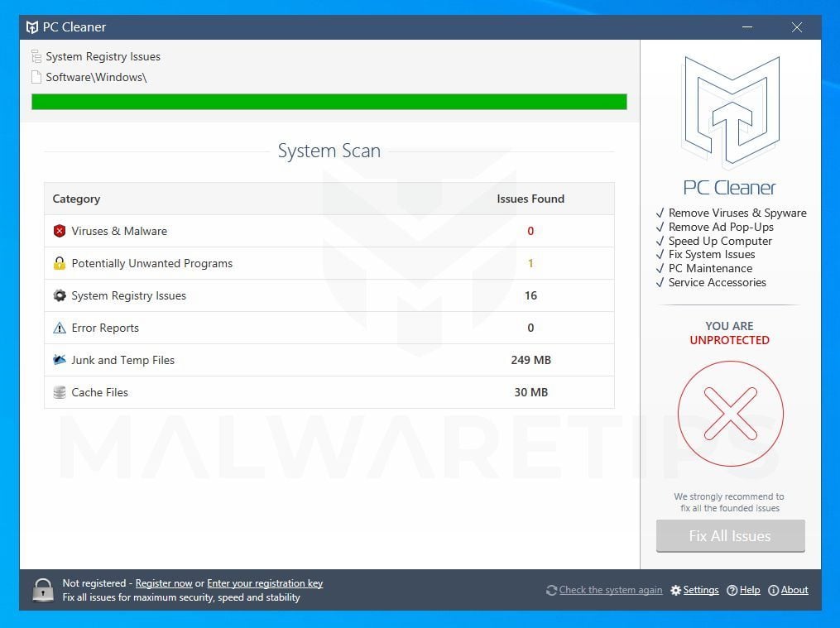Click Remove Ad Pop-Ups feature text
Screen dimensions: 840x628
[x=721, y=227]
